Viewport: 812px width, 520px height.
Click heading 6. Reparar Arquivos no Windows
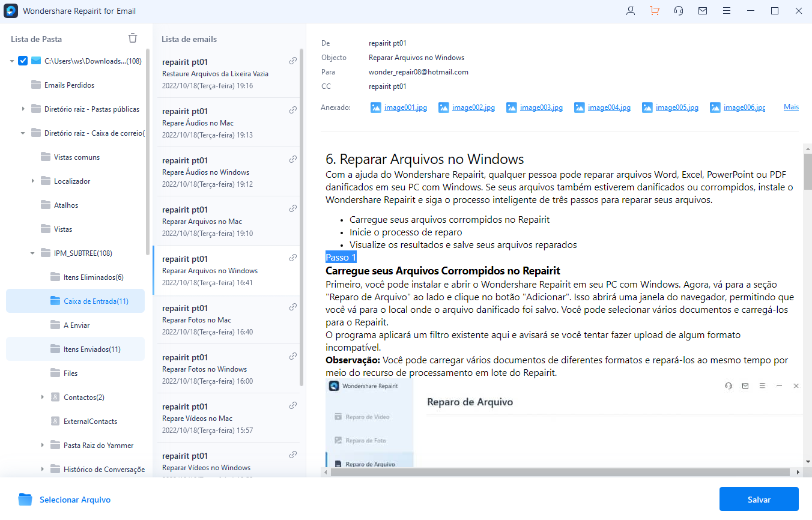point(425,159)
